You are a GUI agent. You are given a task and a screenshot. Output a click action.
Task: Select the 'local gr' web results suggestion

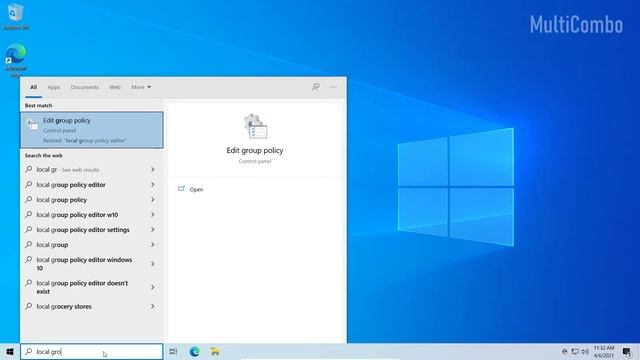point(92,169)
